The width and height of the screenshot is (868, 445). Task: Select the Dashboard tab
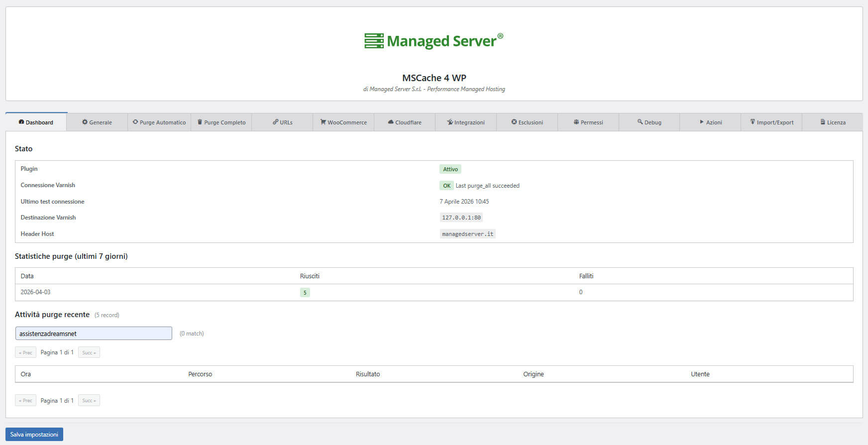coord(36,122)
